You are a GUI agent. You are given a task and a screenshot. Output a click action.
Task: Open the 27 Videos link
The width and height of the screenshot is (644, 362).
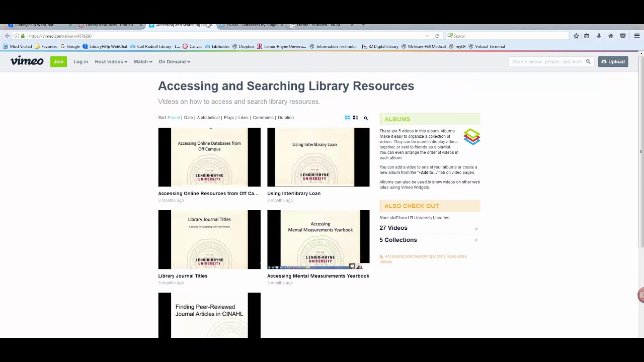click(393, 228)
